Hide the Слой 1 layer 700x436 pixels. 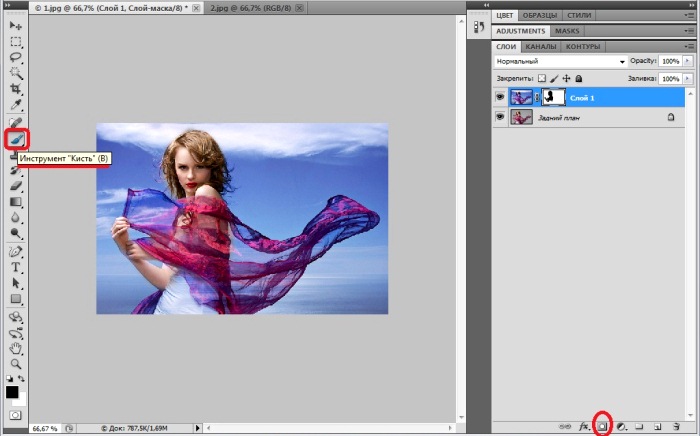[x=500, y=97]
